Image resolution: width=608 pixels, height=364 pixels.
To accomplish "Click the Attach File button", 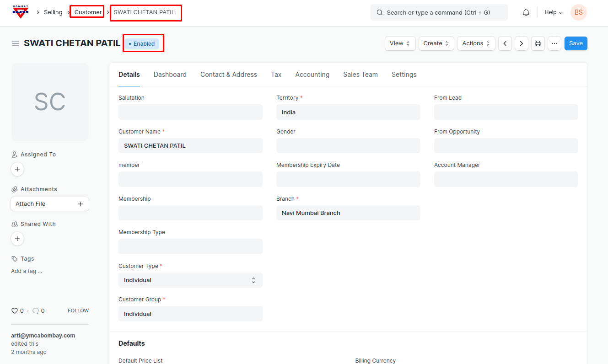I will click(49, 204).
